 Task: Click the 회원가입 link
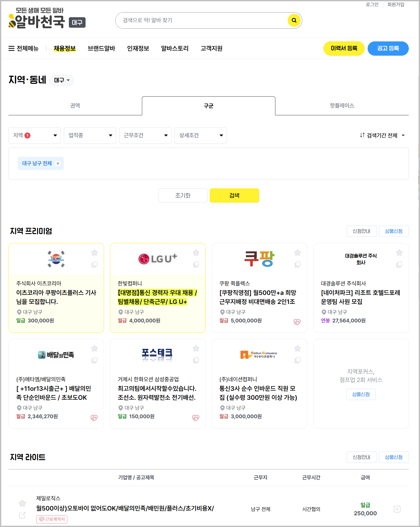point(396,4)
